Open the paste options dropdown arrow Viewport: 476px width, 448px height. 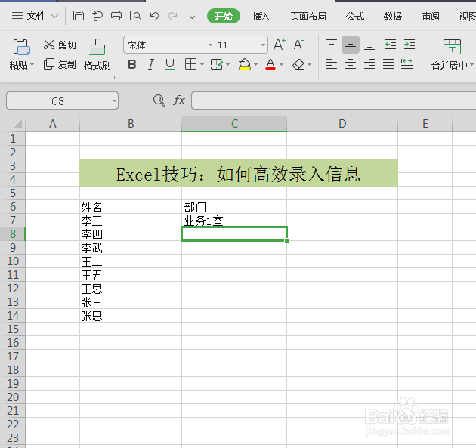(x=32, y=65)
